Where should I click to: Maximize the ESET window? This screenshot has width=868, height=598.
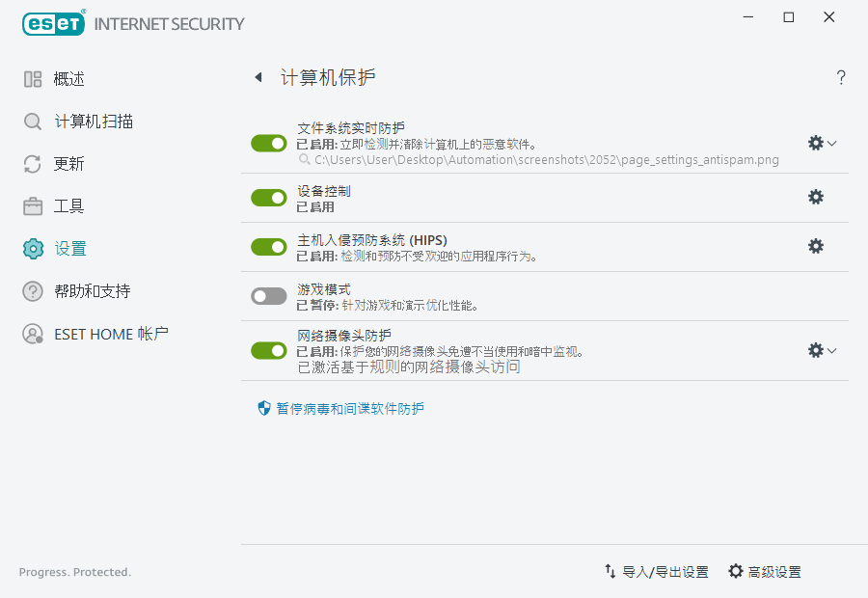pos(789,17)
